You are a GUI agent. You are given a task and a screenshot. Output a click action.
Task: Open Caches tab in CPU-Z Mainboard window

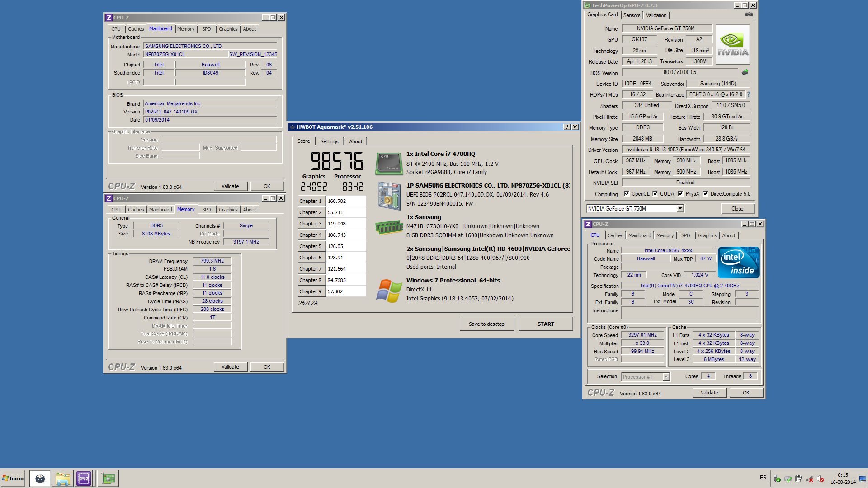[136, 29]
